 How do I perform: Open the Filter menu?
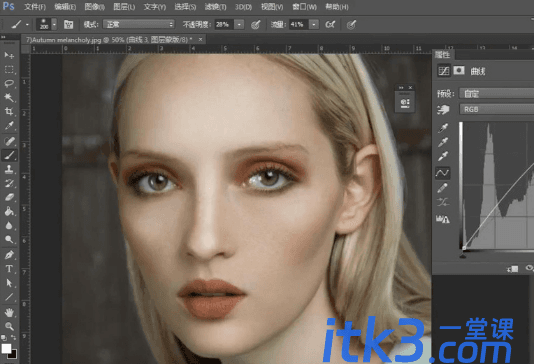215,7
